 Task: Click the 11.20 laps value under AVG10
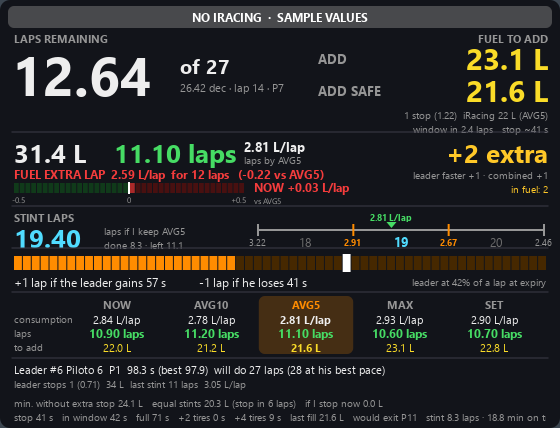click(211, 334)
